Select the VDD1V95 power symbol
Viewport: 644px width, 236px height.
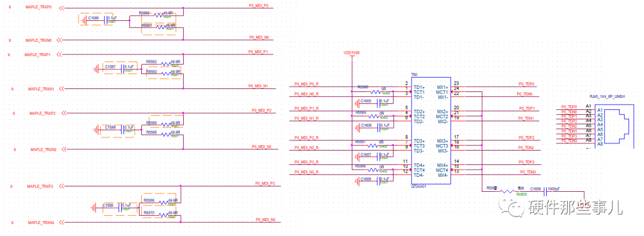point(352,54)
